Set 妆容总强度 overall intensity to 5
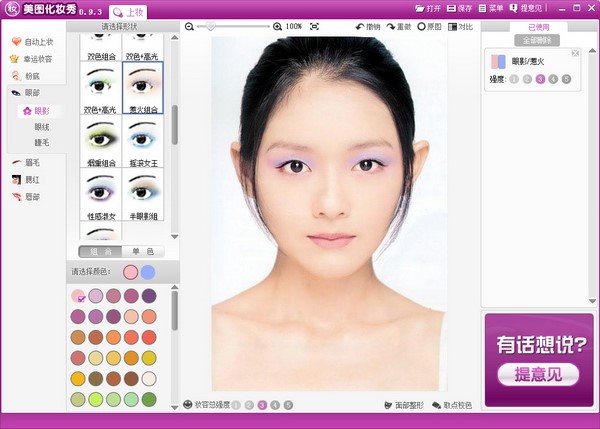The width and height of the screenshot is (600, 429). pos(289,405)
